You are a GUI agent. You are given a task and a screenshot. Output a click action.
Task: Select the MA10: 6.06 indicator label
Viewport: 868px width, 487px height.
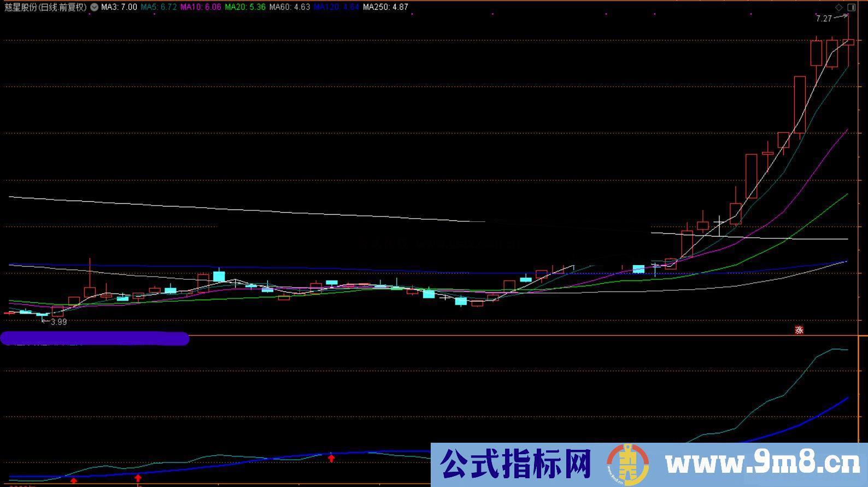click(x=201, y=7)
